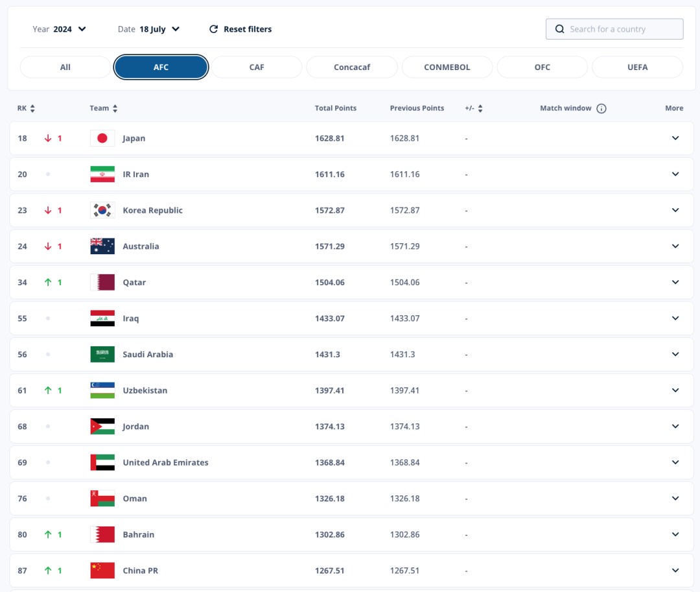The width and height of the screenshot is (700, 592).
Task: Click the Bahrain flag
Action: pyautogui.click(x=102, y=534)
